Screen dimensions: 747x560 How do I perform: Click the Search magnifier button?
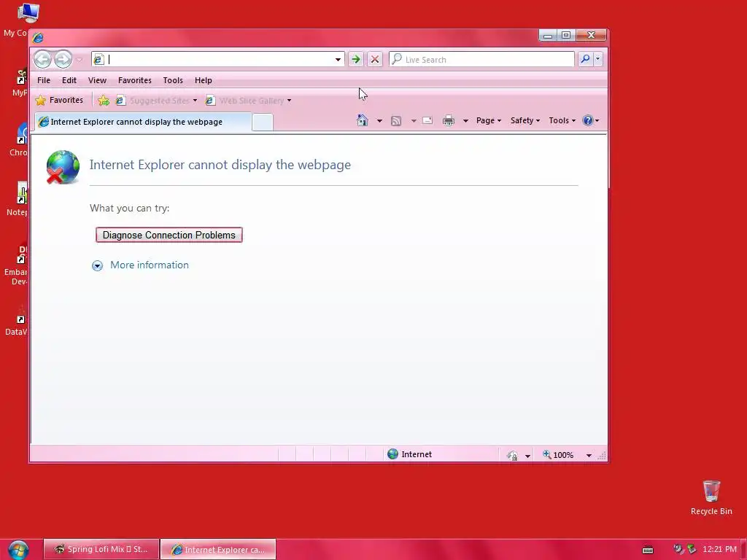click(585, 59)
